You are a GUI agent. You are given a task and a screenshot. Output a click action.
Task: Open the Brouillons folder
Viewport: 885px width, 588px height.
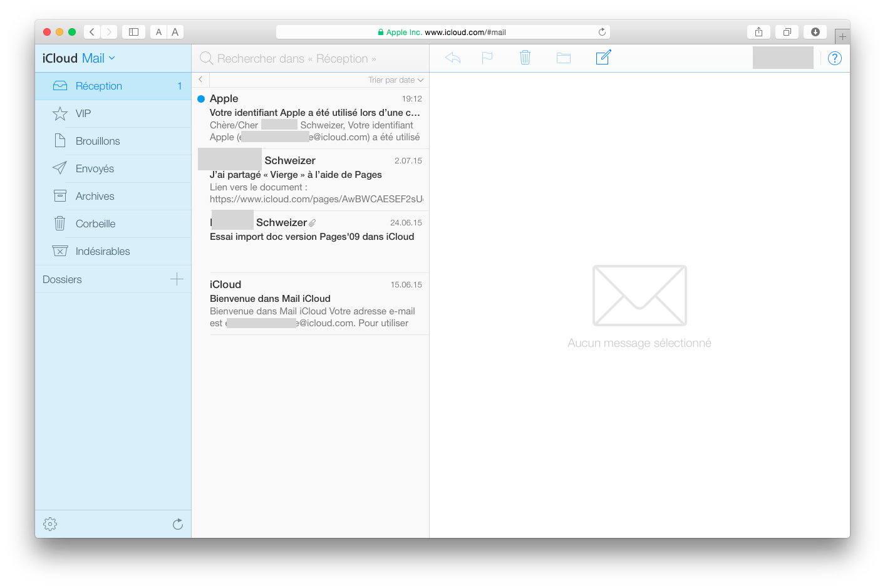(98, 142)
